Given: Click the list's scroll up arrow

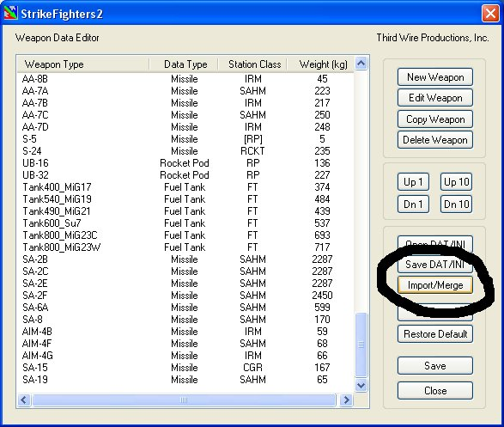Looking at the screenshot, I should (361, 64).
